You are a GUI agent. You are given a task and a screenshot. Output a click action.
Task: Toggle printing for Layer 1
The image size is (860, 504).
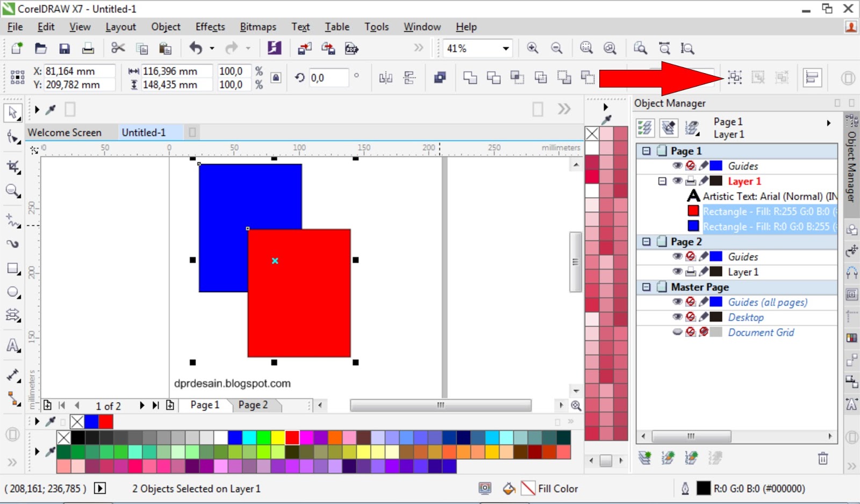click(x=691, y=181)
